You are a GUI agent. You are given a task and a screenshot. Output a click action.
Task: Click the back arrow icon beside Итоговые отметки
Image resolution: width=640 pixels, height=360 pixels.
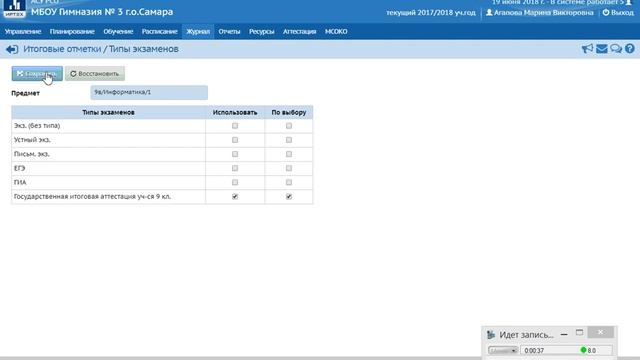(x=12, y=49)
